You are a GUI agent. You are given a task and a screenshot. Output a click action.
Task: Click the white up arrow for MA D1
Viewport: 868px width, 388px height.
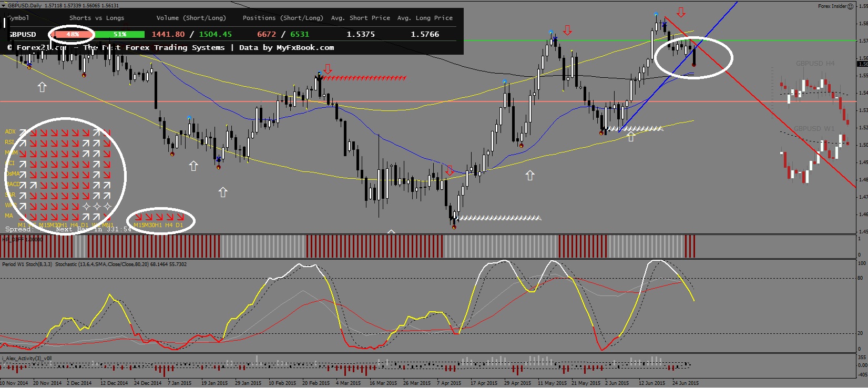(x=86, y=217)
